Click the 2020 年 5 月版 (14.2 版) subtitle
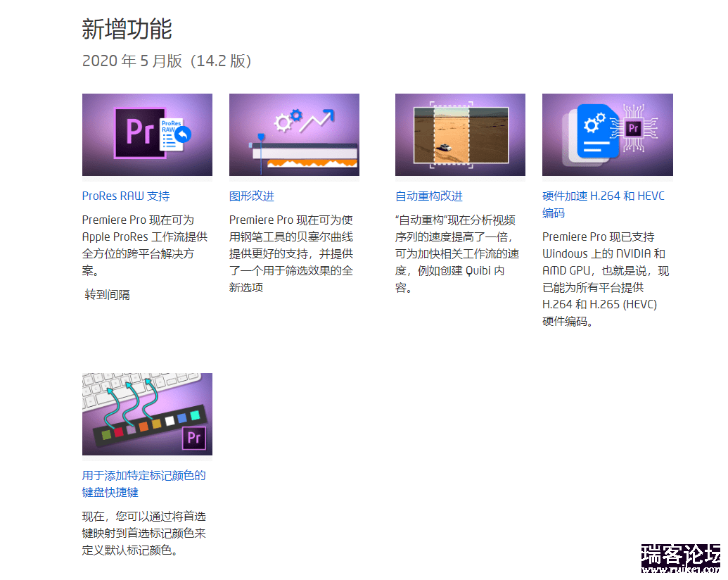Viewport: 728px width, 580px height. pyautogui.click(x=167, y=61)
